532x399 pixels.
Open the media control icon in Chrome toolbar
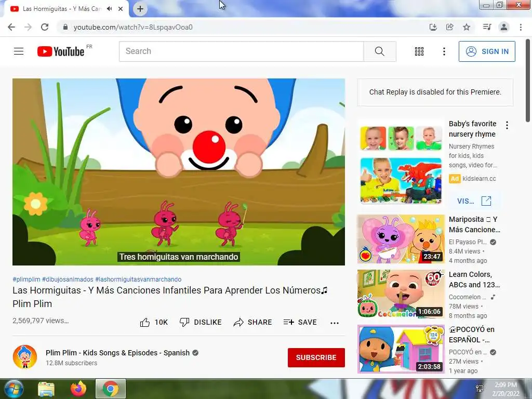(x=487, y=27)
